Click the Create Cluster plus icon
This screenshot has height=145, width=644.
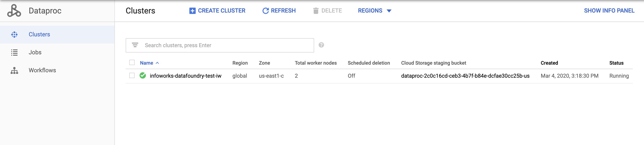tap(192, 11)
